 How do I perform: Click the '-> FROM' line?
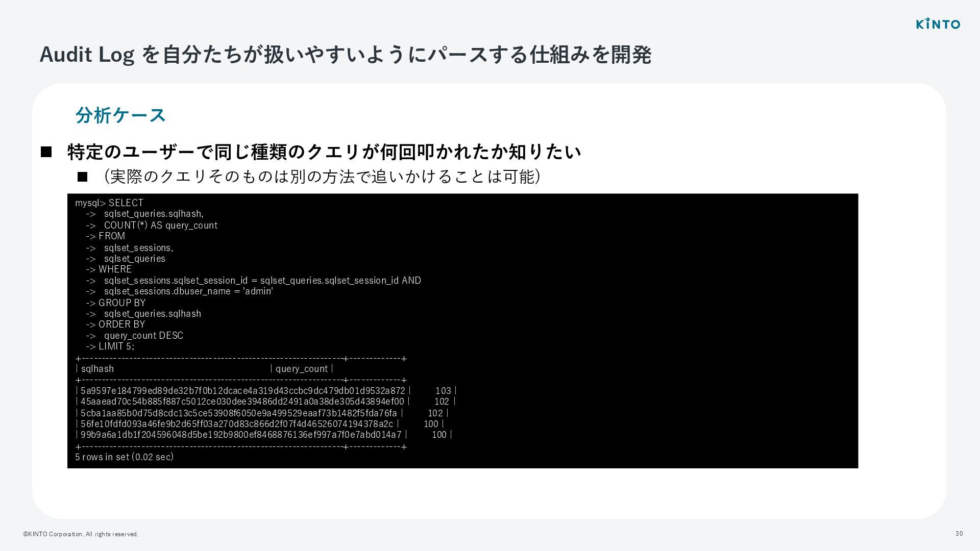click(x=106, y=236)
